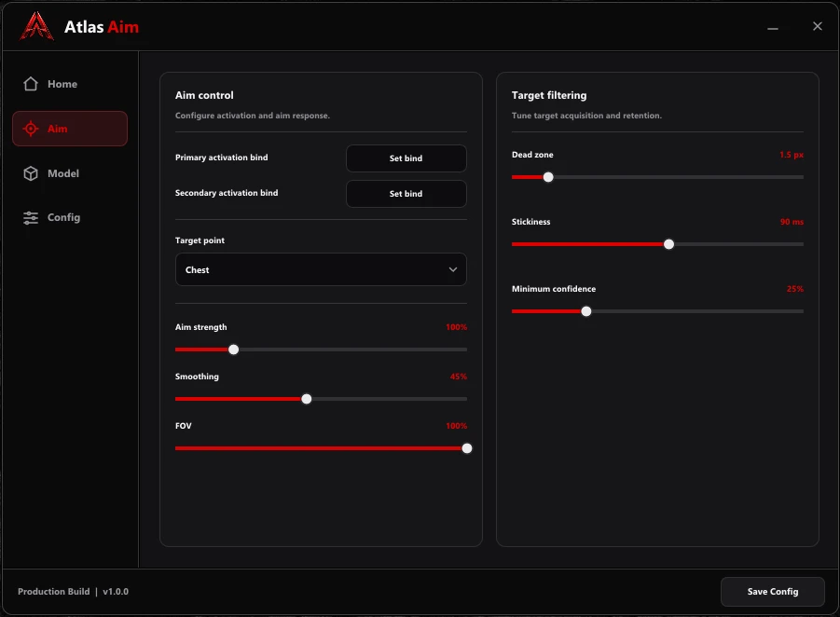Click 'Configure activation and aim response.' text

click(x=253, y=116)
